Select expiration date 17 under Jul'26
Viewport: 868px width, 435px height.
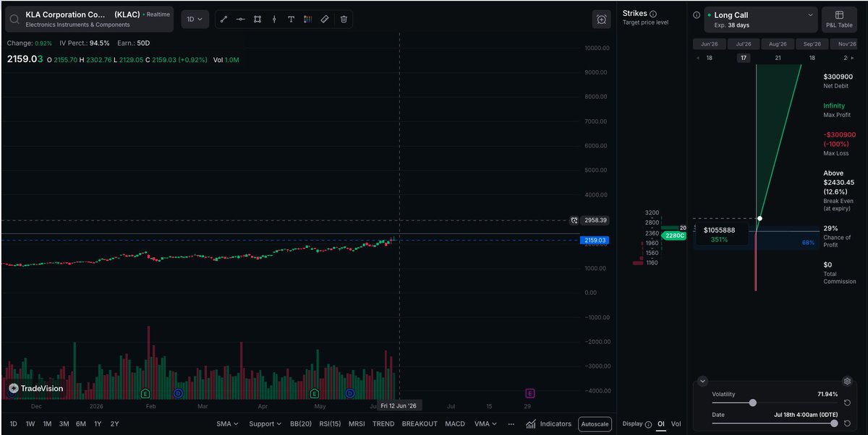pyautogui.click(x=744, y=58)
